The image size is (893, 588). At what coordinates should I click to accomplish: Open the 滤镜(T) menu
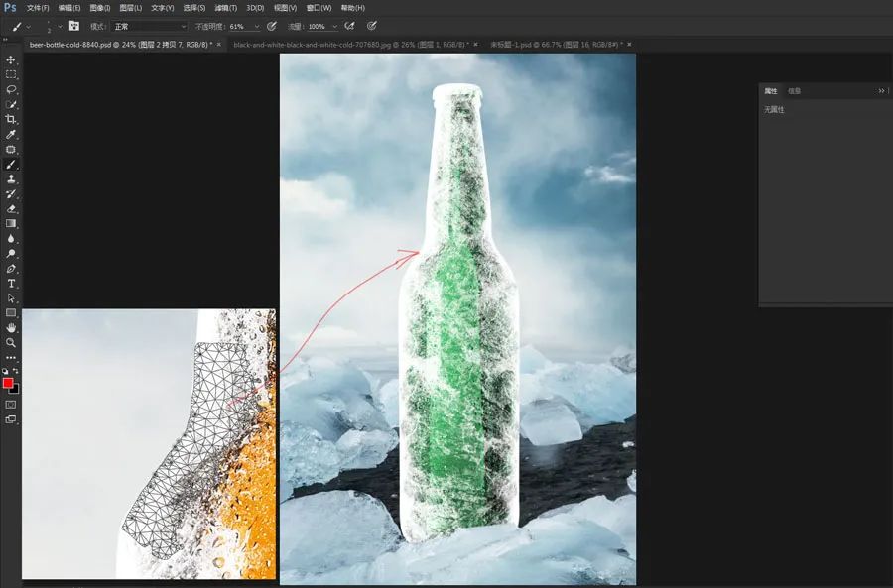click(x=225, y=8)
